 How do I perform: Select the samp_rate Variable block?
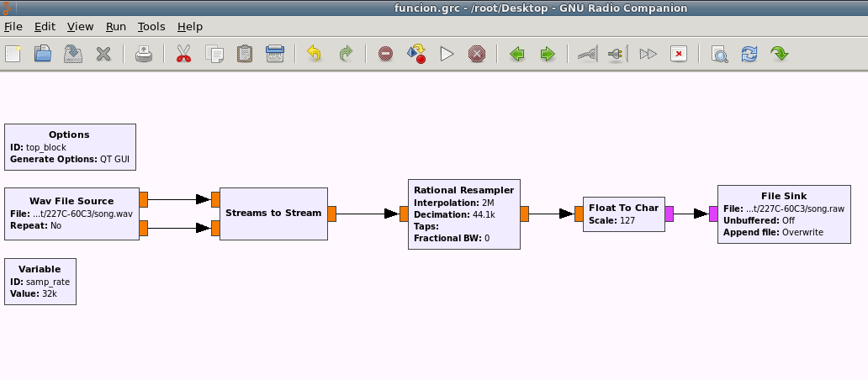40,282
